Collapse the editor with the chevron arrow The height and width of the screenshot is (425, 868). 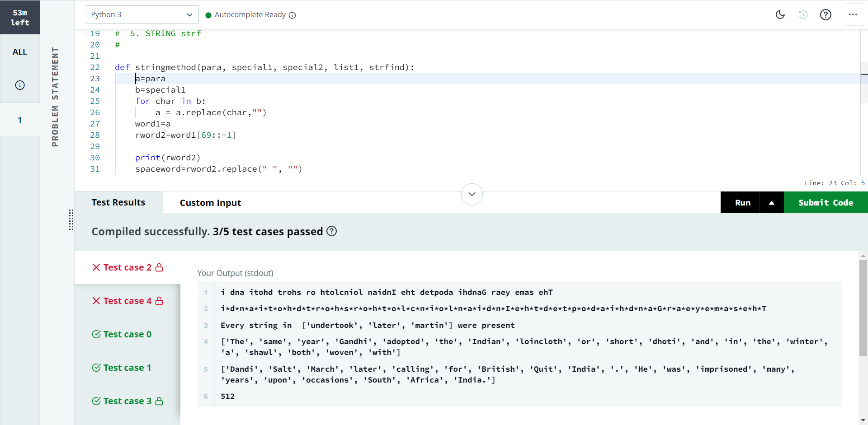point(472,194)
